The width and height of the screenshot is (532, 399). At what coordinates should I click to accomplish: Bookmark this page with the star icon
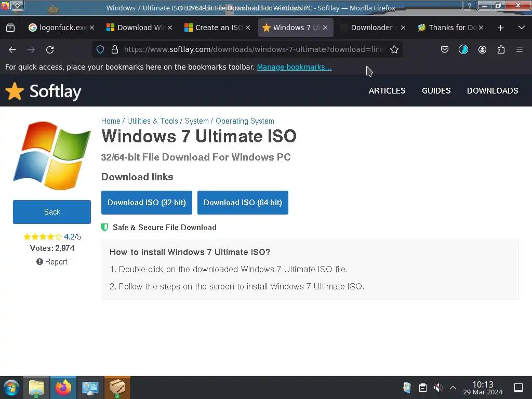[394, 49]
